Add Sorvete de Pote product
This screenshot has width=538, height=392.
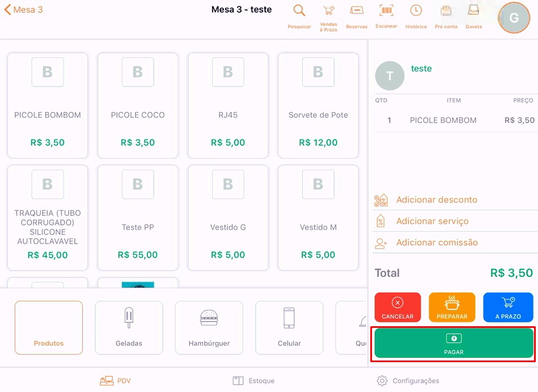(x=319, y=105)
